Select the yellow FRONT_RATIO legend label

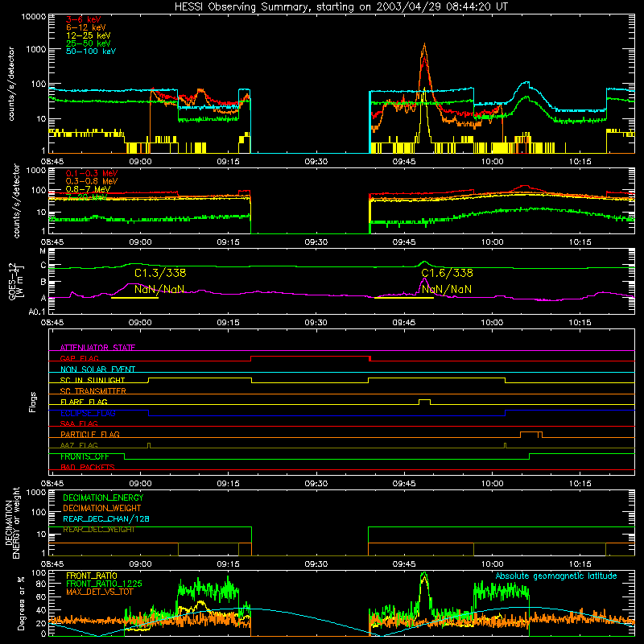click(92, 576)
